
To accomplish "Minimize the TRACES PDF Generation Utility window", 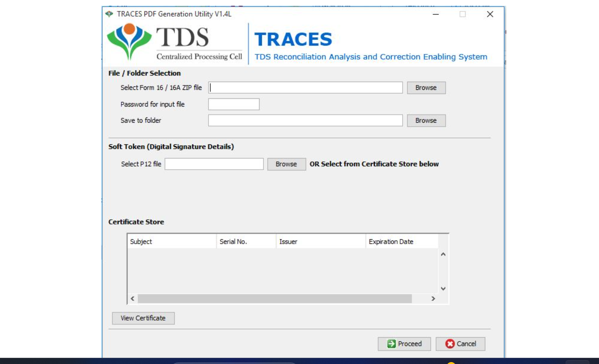I will click(x=436, y=14).
